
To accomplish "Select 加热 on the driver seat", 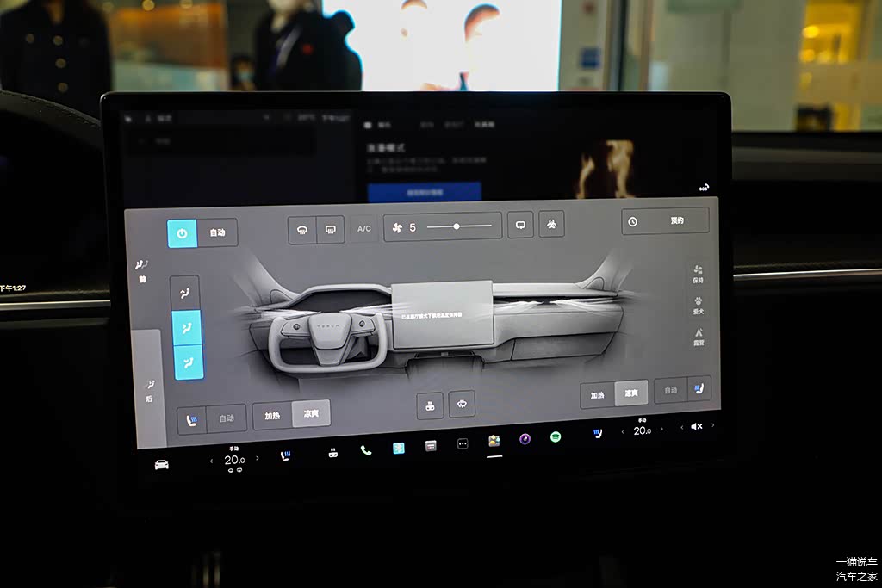I will click(x=272, y=415).
